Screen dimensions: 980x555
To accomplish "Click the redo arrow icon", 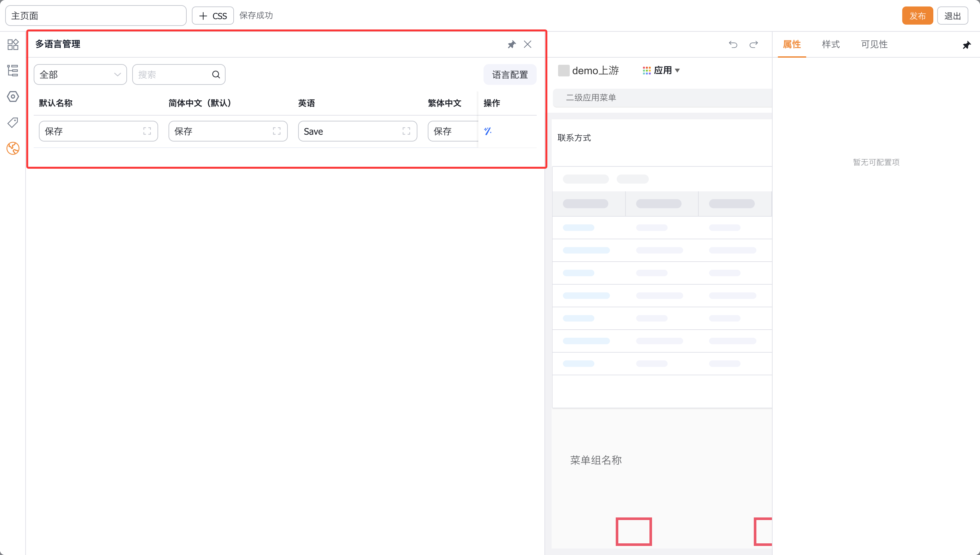I will (x=753, y=45).
